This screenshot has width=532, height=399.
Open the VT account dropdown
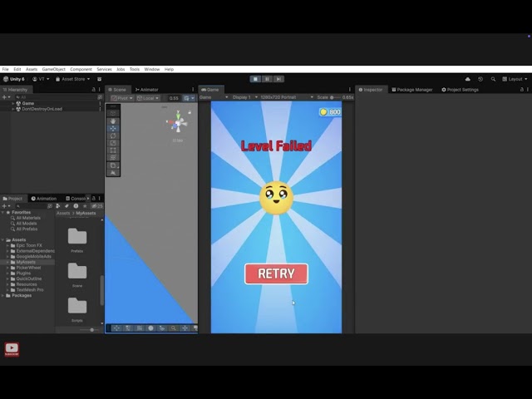coord(41,79)
